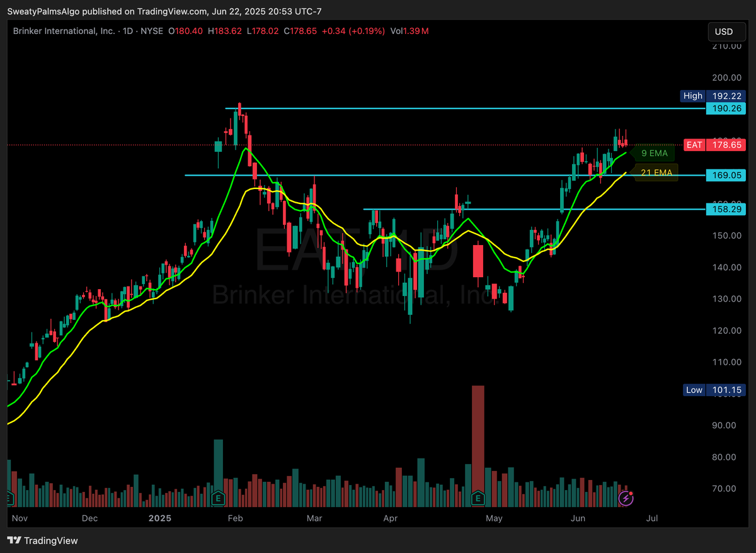Click the Brinker International, Inc. symbol title
This screenshot has height=553, width=756.
pyautogui.click(x=64, y=30)
